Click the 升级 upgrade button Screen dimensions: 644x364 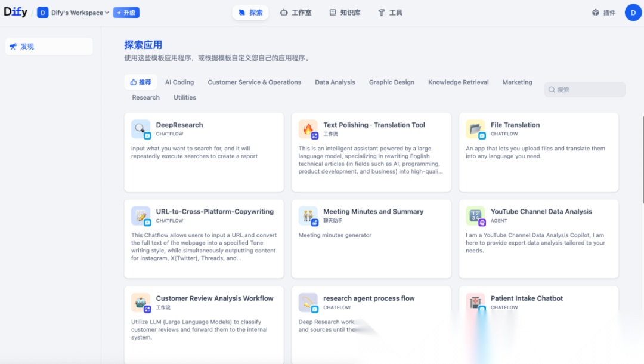click(x=126, y=13)
